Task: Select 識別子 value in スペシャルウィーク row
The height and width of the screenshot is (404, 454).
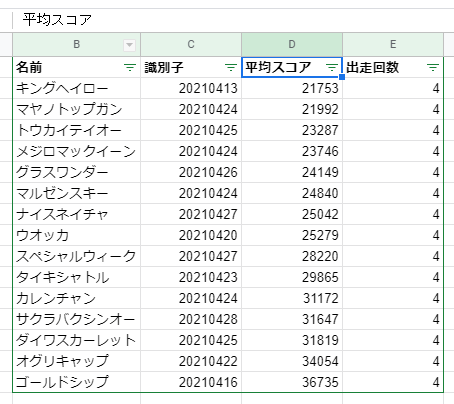Action: coord(191,256)
